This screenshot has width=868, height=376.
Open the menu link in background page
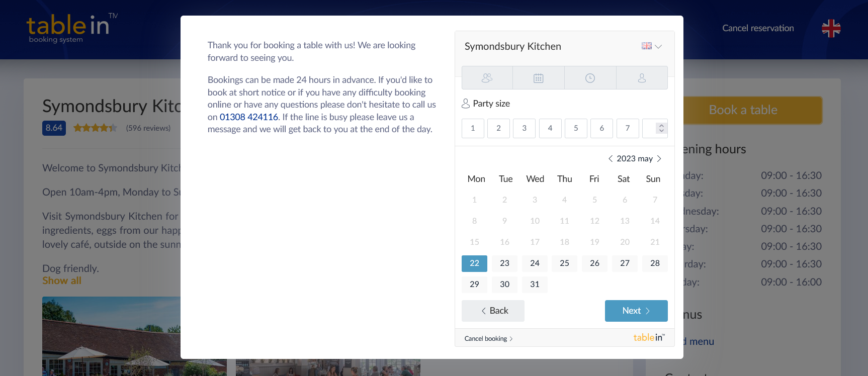(699, 341)
